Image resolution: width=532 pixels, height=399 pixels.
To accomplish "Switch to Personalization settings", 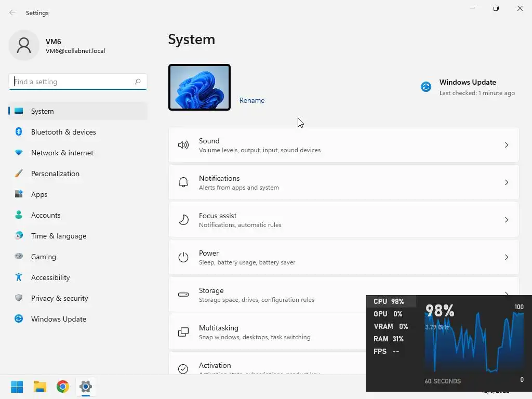I will tap(78, 174).
